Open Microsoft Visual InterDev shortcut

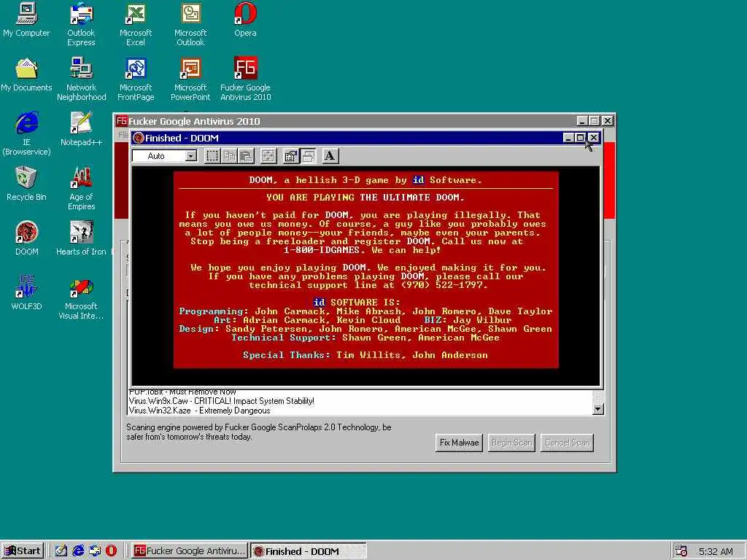click(81, 297)
